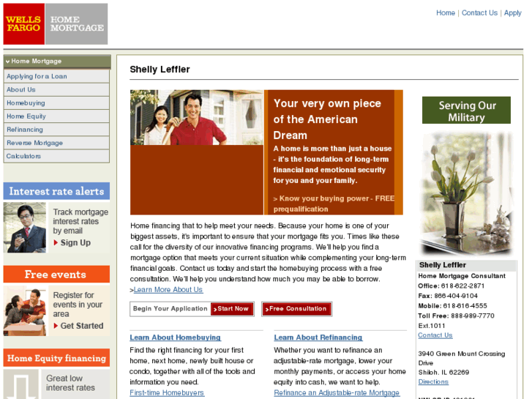The height and width of the screenshot is (399, 532).
Task: Click Great low interest rates text
Action: tap(70, 383)
